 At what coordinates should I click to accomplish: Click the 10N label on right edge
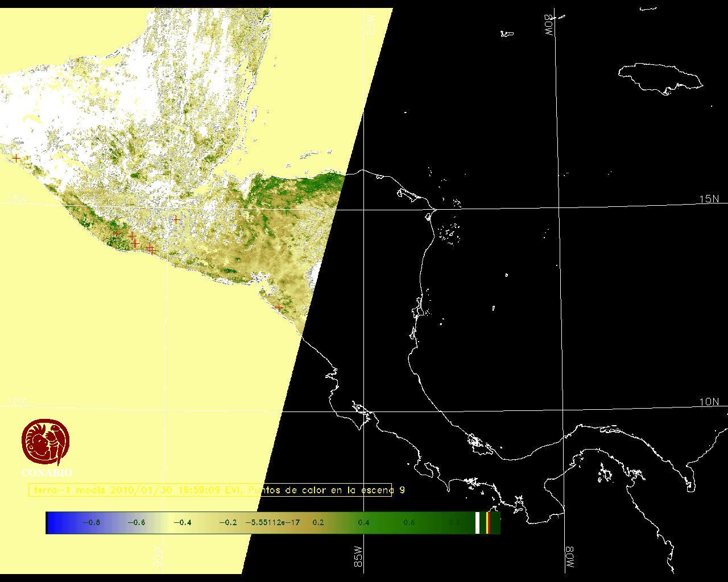tap(709, 402)
